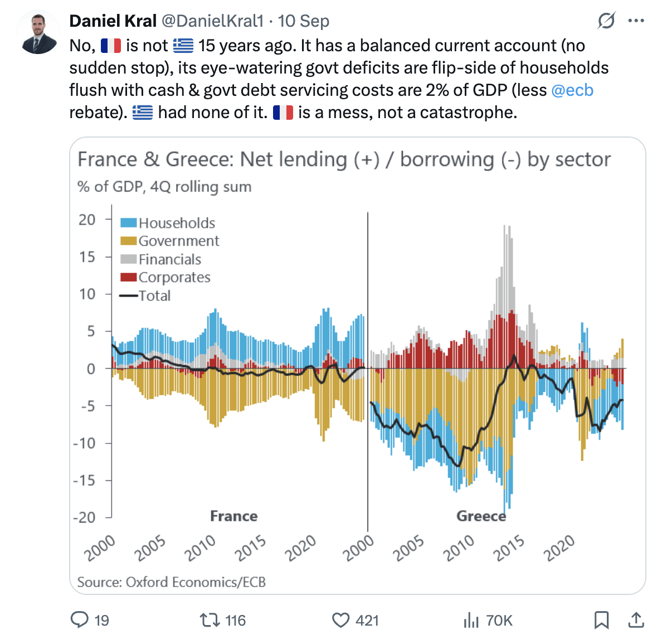Click the gold Government legend swatch
The height and width of the screenshot is (644, 662).
tap(128, 241)
